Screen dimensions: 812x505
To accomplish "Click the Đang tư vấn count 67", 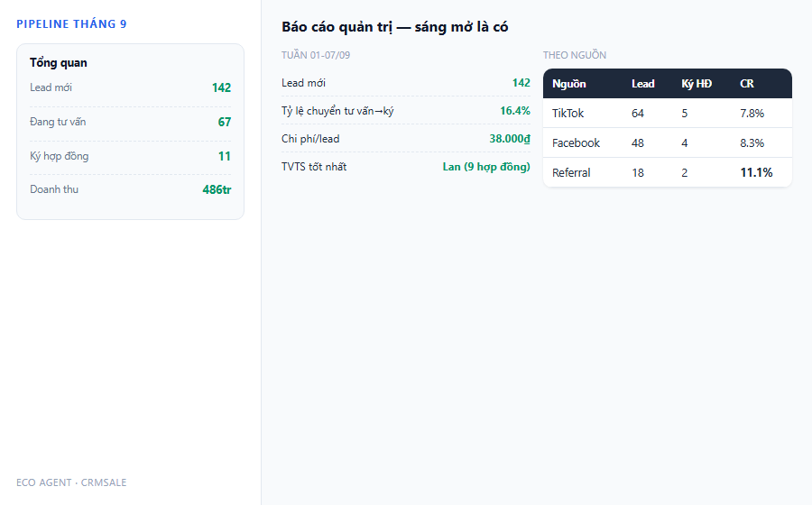I will 225,122.
